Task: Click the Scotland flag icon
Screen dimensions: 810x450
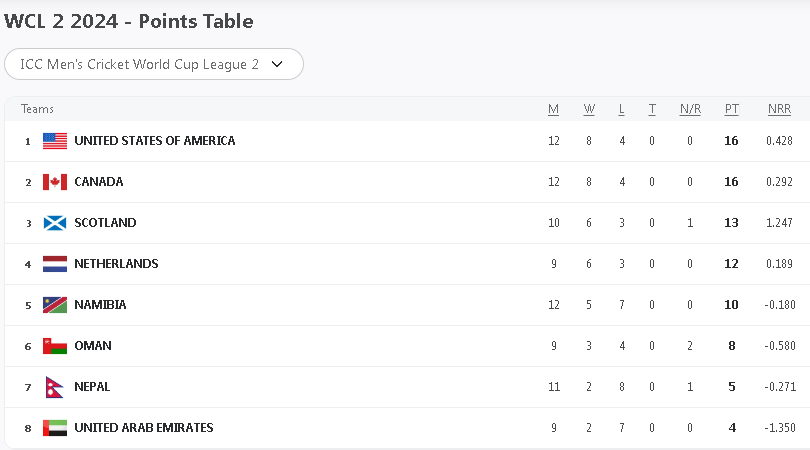Action: pyautogui.click(x=55, y=223)
